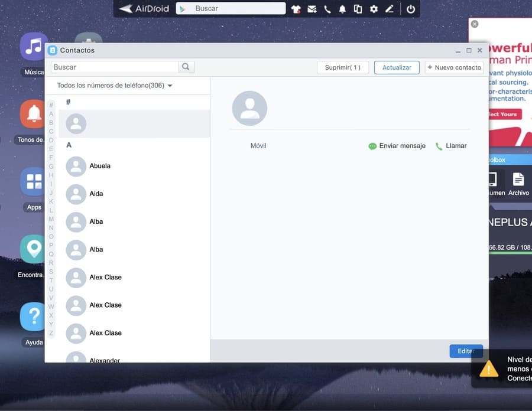The width and height of the screenshot is (532, 411).
Task: Open the t-shirt icon in AirDroid toolbar
Action: [296, 9]
